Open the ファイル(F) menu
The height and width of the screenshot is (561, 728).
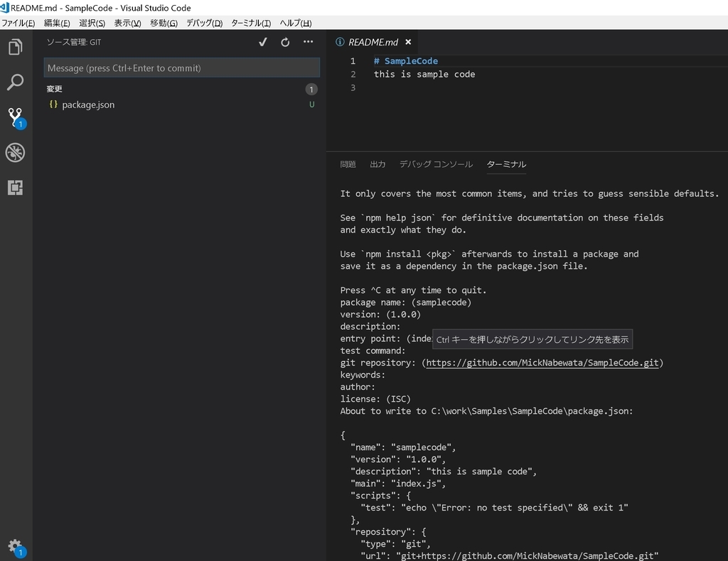pyautogui.click(x=18, y=23)
